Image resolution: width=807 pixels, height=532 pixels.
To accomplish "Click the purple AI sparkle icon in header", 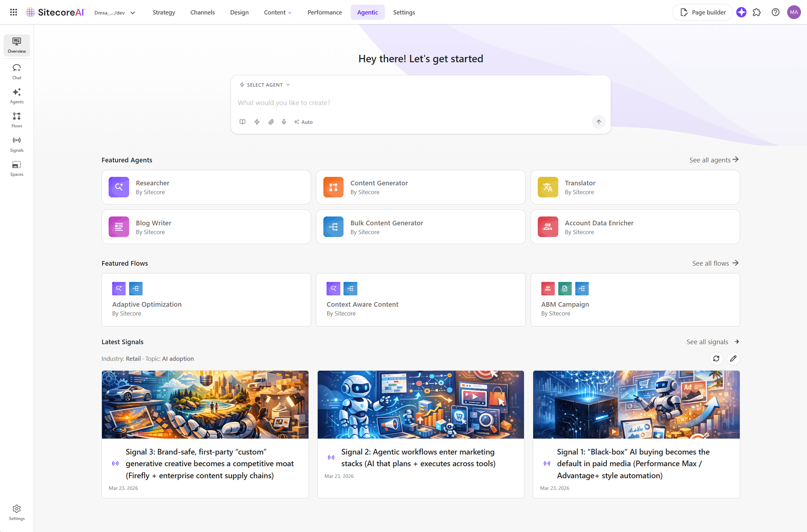I will click(741, 12).
